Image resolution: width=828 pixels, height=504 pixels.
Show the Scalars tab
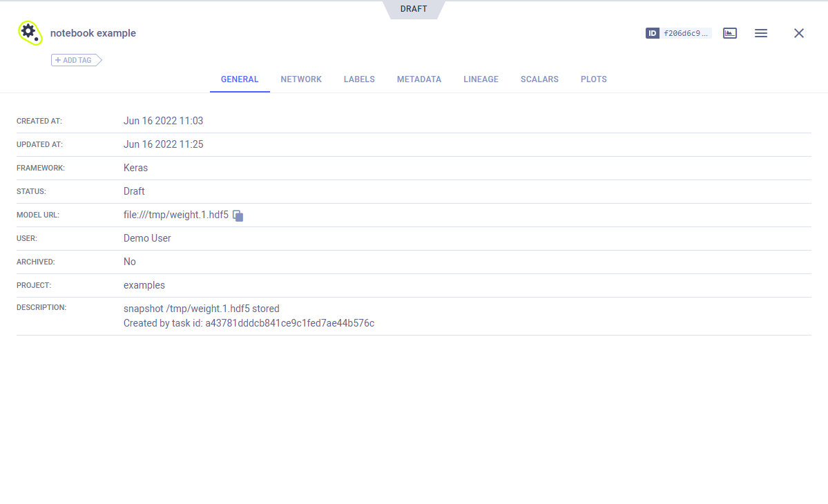(539, 79)
